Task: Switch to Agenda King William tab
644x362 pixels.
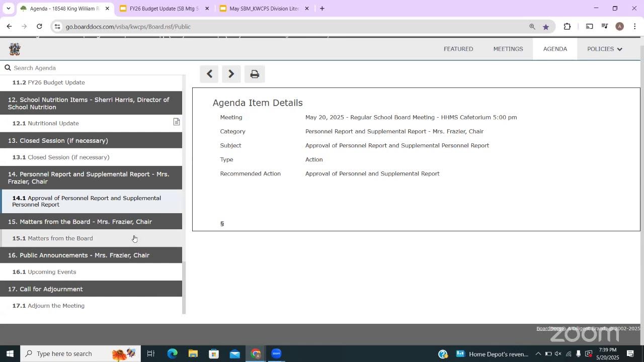Action: [64, 9]
